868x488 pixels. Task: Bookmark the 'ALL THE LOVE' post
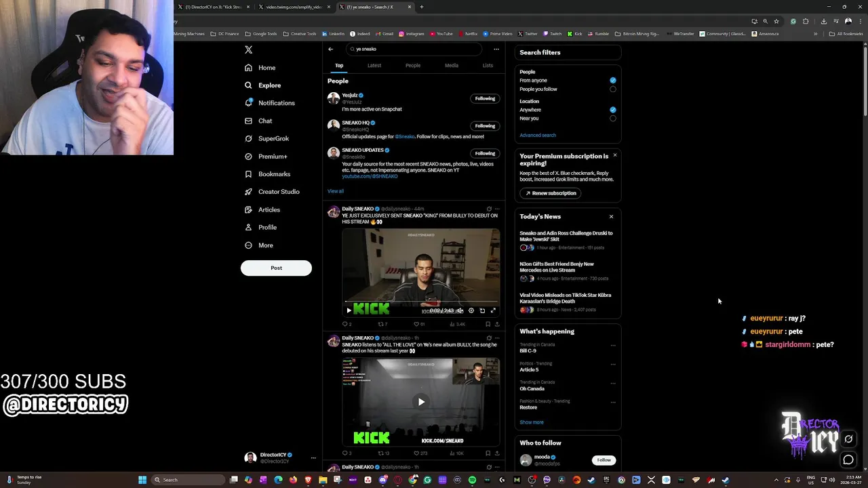(x=488, y=453)
